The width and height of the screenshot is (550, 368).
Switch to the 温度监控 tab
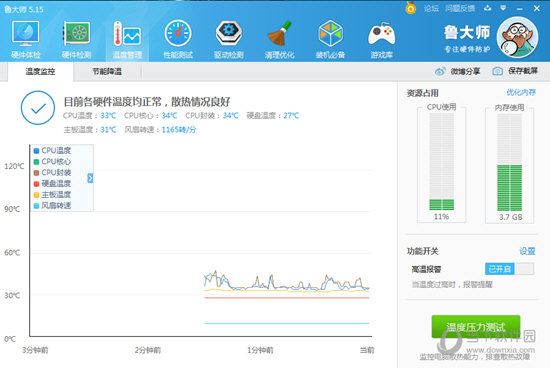coord(40,72)
